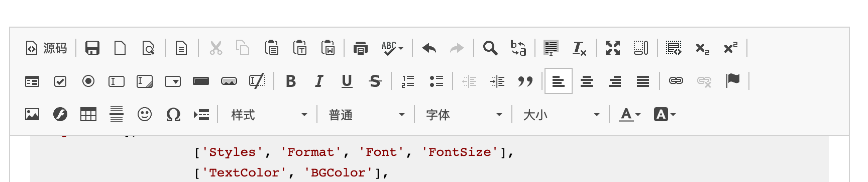Image resolution: width=868 pixels, height=182 pixels.
Task: Paste as plain text
Action: pyautogui.click(x=300, y=48)
